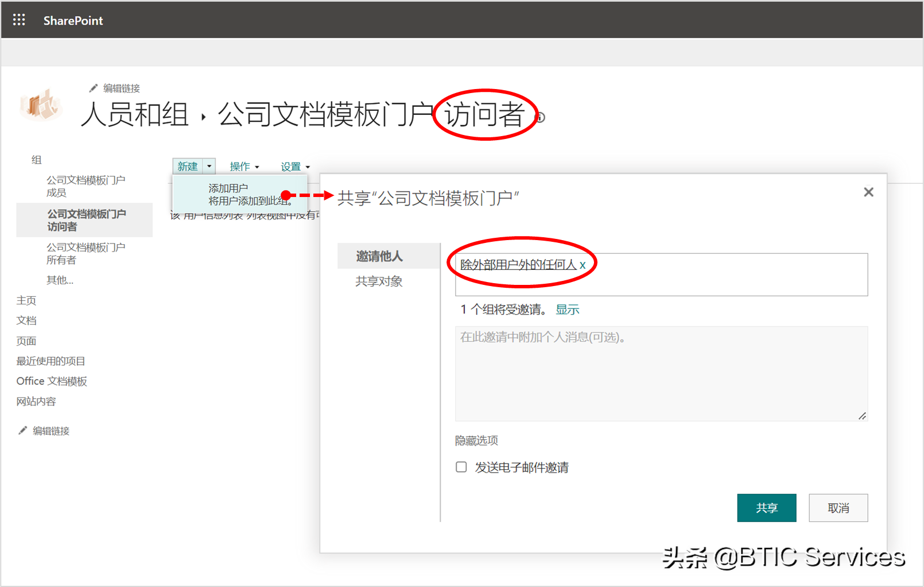Click the bottom 编辑链接 navigation link
Screen dimensions: 924x587
[51, 431]
